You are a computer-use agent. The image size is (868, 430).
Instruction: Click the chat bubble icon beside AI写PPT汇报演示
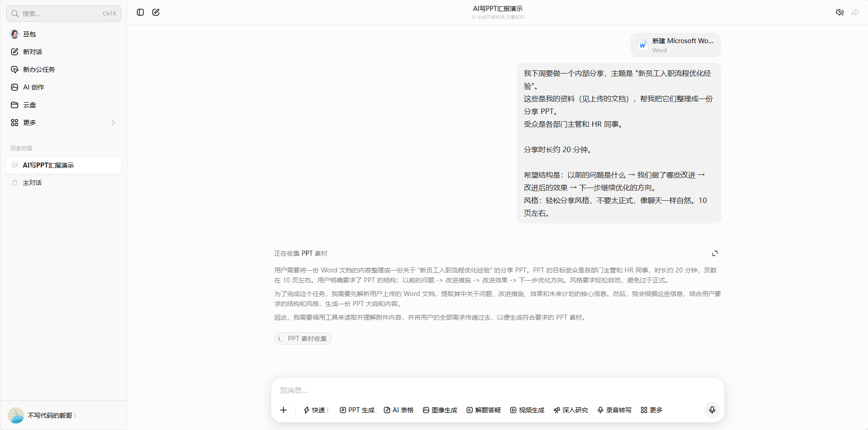coord(15,165)
